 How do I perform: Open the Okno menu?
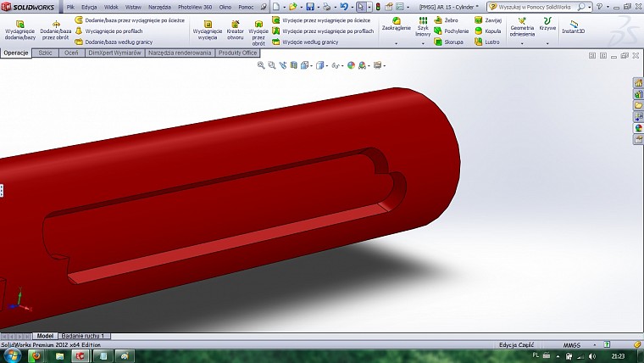[225, 7]
